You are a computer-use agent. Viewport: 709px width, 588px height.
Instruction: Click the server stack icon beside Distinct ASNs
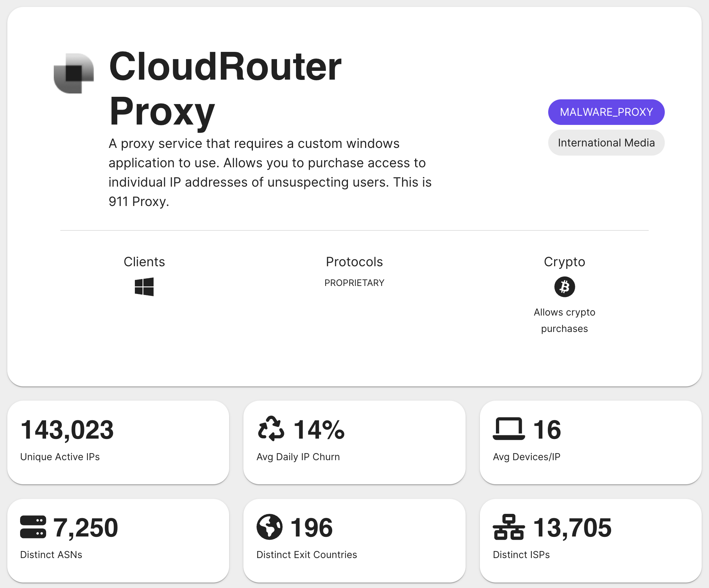[x=33, y=527]
